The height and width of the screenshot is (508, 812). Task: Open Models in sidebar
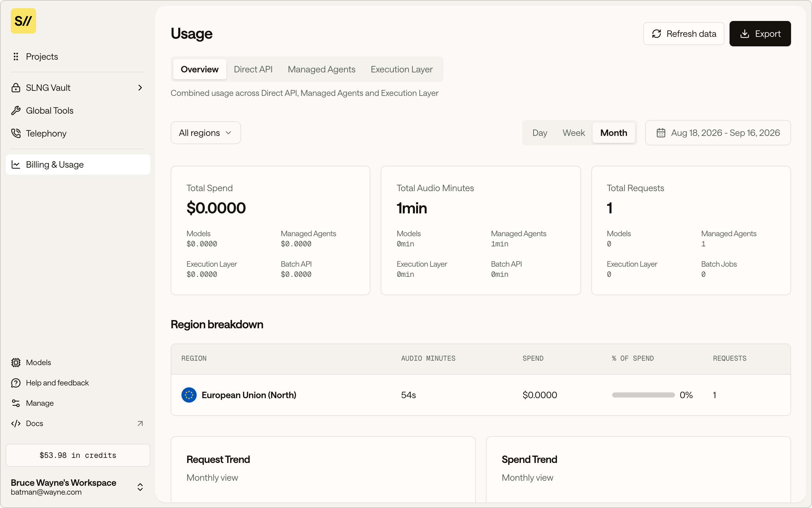click(78, 362)
